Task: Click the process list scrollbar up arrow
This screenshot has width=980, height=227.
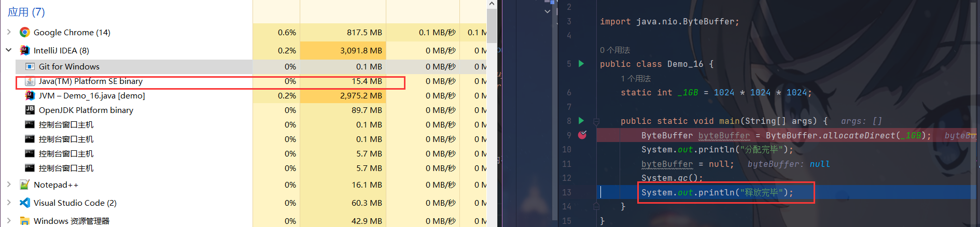Action: pyautogui.click(x=492, y=4)
